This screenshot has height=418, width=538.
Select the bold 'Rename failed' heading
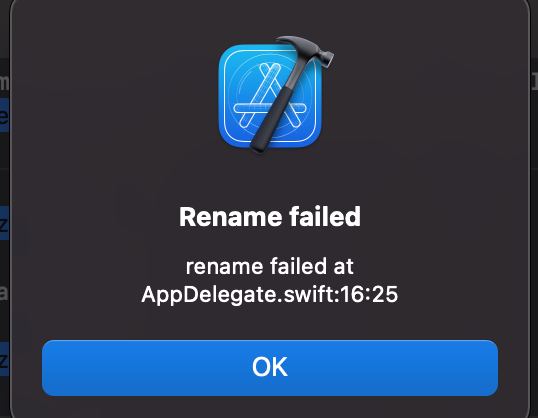(x=270, y=217)
